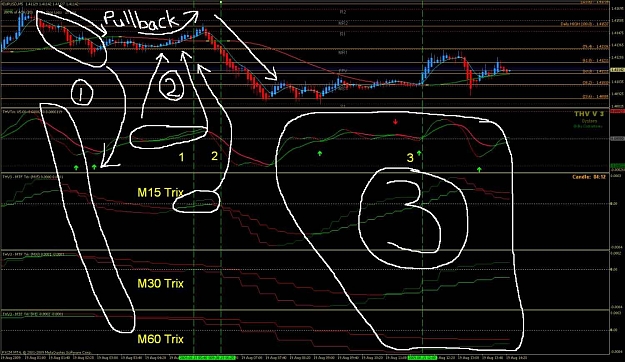The height and width of the screenshot is (362, 625).
Task: Click the highlighted current price tag on price axis
Action: pyautogui.click(x=617, y=69)
